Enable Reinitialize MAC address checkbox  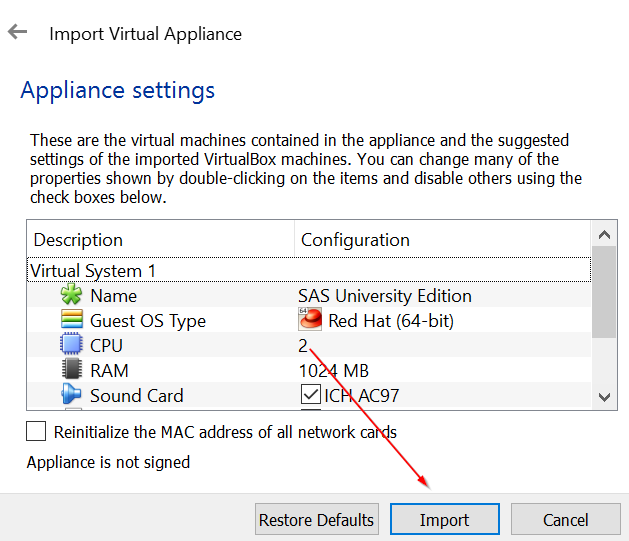click(x=37, y=432)
